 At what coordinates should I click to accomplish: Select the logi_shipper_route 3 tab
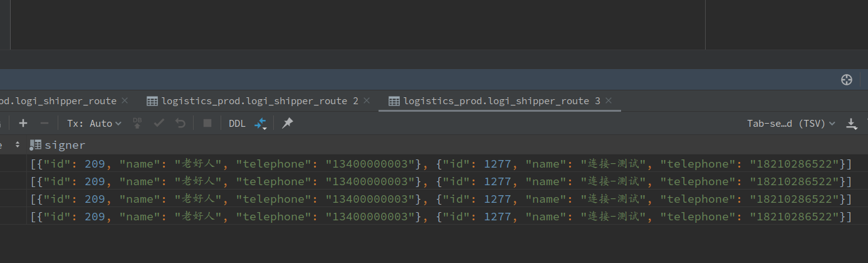[x=501, y=101]
